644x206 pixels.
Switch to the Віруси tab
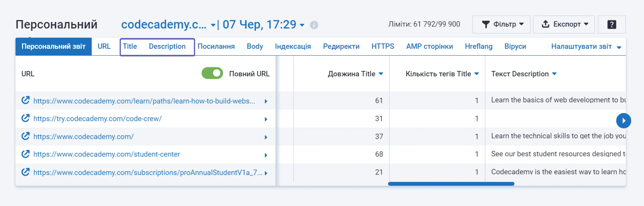click(515, 46)
